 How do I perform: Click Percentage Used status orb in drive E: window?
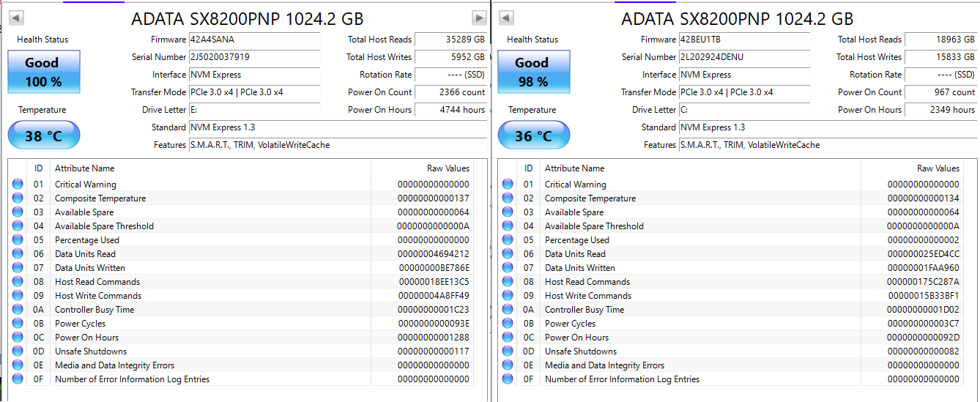pyautogui.click(x=18, y=240)
